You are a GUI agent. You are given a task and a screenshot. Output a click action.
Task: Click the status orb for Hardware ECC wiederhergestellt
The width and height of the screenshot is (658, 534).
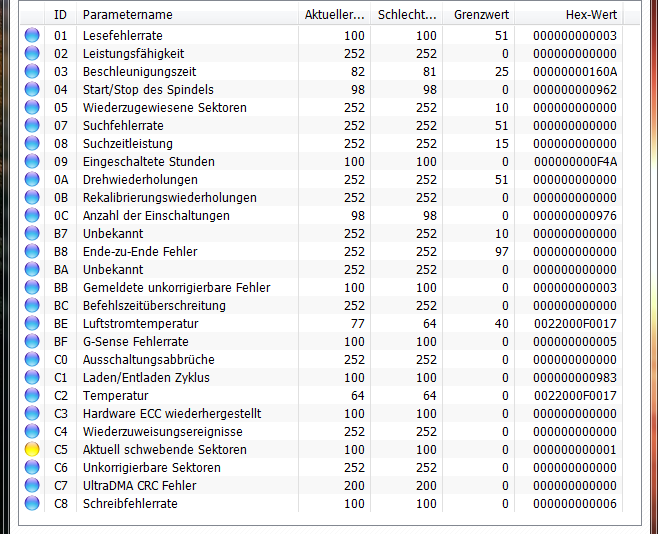click(32, 414)
